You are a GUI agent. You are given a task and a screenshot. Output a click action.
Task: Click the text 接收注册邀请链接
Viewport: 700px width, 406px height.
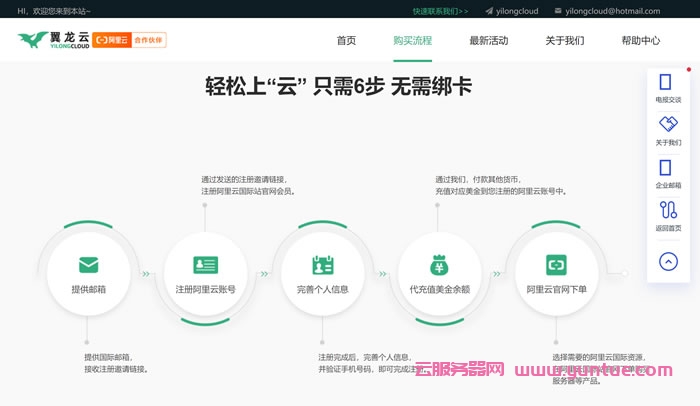tap(116, 369)
